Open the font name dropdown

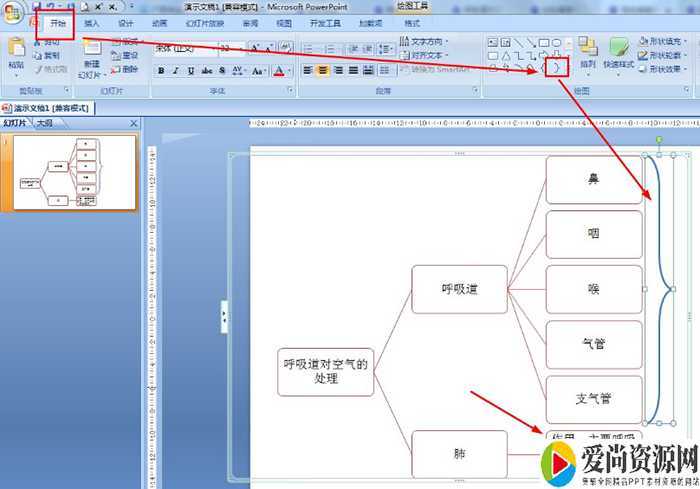click(186, 47)
